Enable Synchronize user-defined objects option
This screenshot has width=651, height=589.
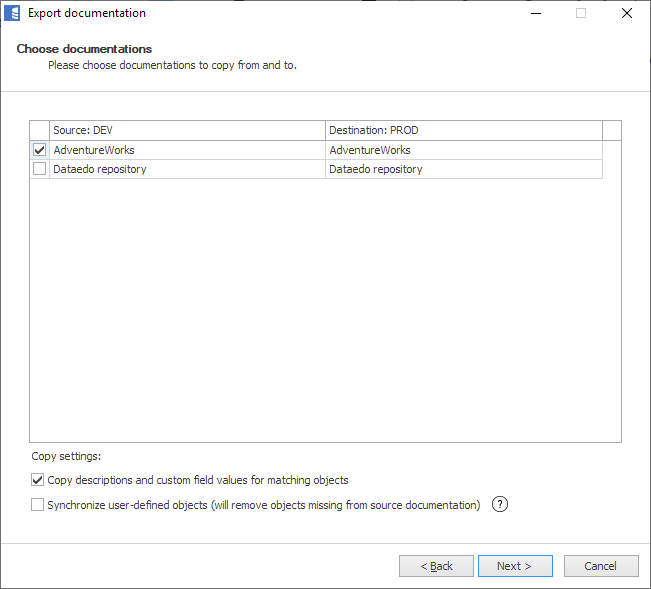pyautogui.click(x=39, y=505)
